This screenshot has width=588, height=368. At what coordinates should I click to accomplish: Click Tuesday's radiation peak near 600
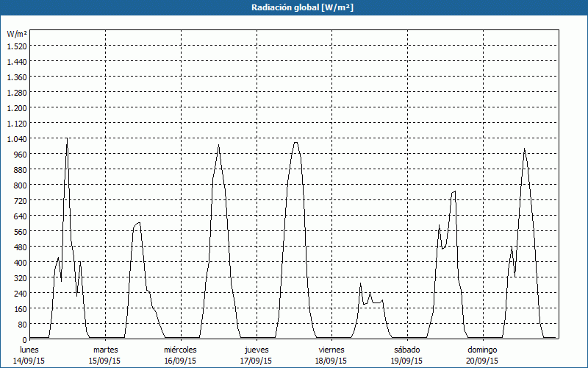pos(139,222)
